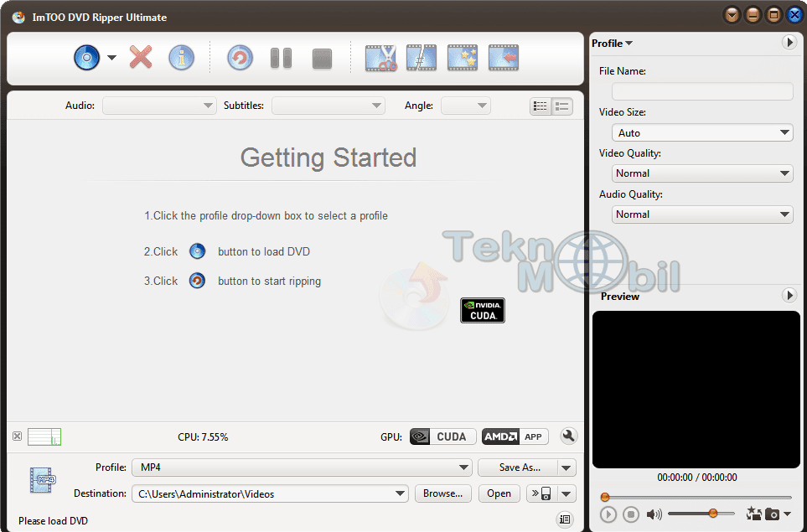This screenshot has height=532, width=807.
Task: Toggle AMD APP GPU acceleration
Action: (x=515, y=436)
